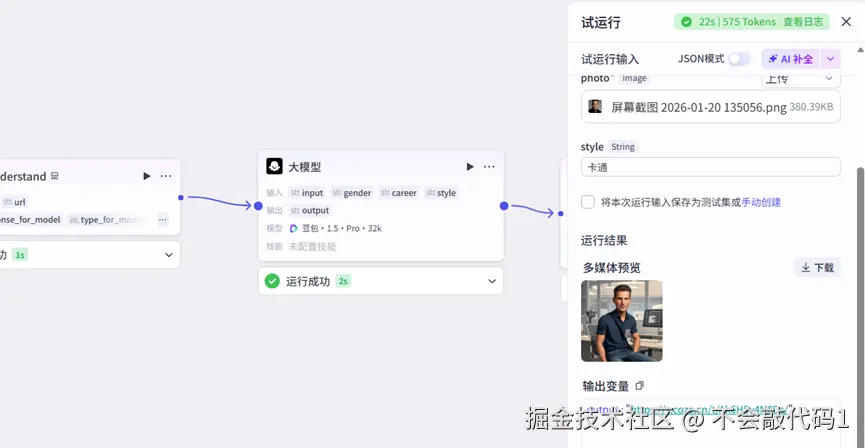Click the 大模型 node robot icon

point(274,166)
